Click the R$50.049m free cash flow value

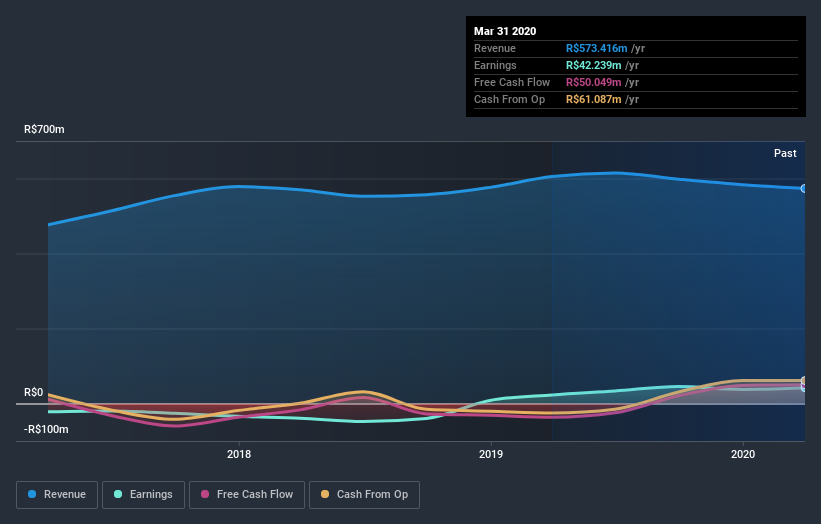pyautogui.click(x=593, y=82)
